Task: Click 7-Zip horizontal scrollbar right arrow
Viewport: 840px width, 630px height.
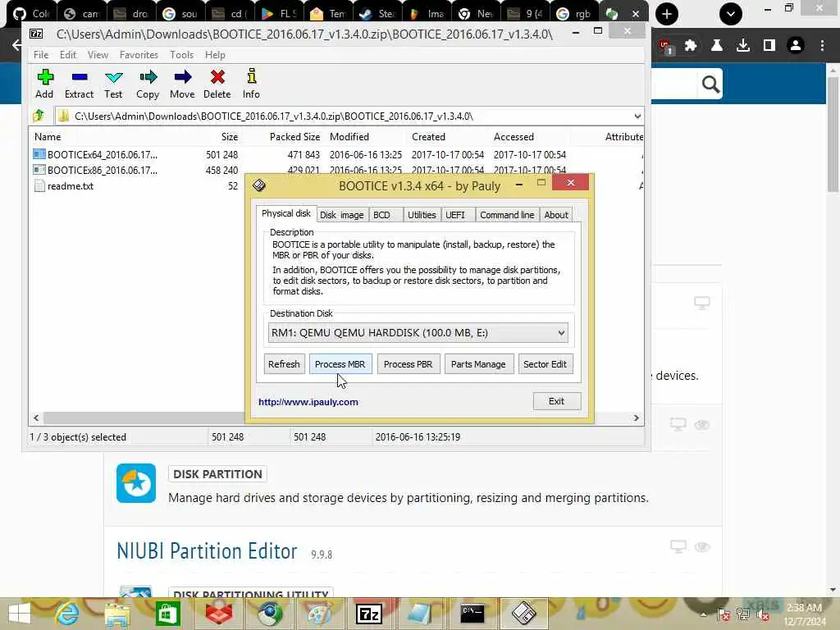Action: 637,418
